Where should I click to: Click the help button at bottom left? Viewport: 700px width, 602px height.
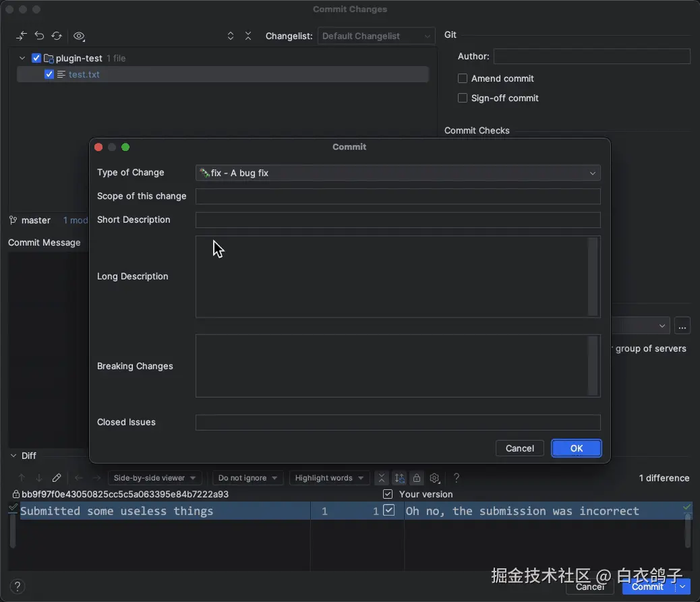pos(18,586)
